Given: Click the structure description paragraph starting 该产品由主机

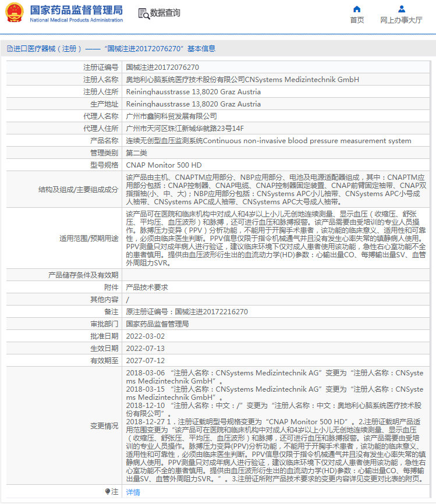Looking at the screenshot, I should tap(276, 190).
